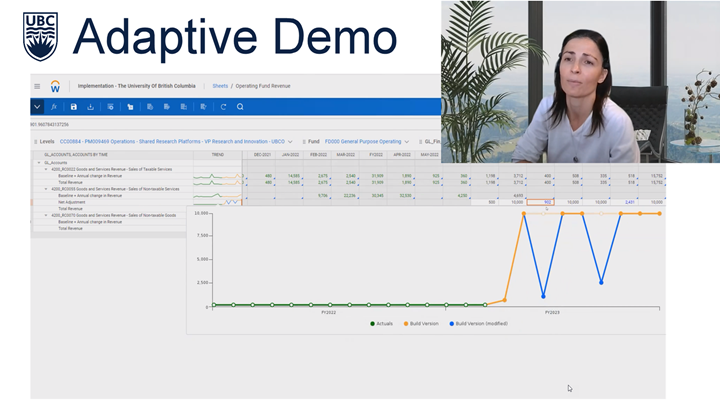Select the MAR-2022 column header
Viewport: 720px width, 405px height.
click(x=346, y=155)
